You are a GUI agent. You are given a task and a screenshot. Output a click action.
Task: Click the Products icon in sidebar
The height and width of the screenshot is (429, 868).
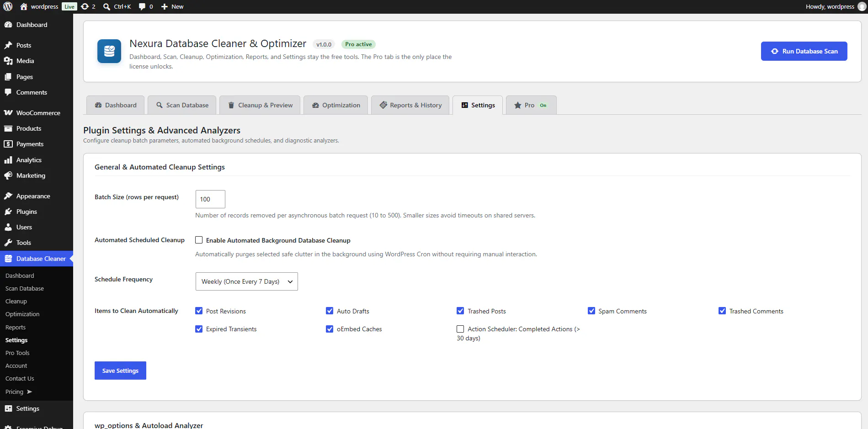(x=8, y=128)
